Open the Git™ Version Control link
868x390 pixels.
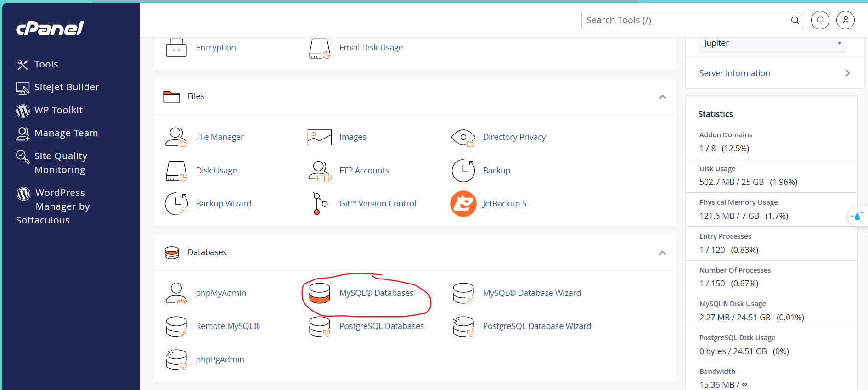tap(378, 204)
